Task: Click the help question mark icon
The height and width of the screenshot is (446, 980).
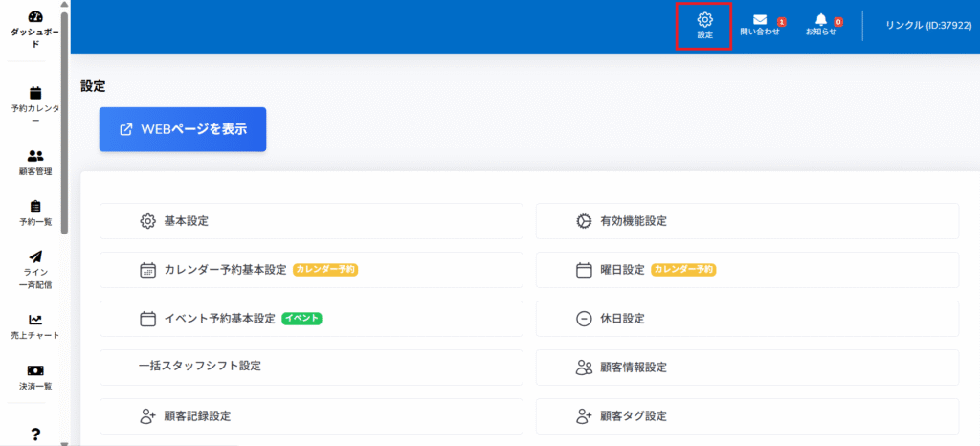Action: (x=35, y=435)
